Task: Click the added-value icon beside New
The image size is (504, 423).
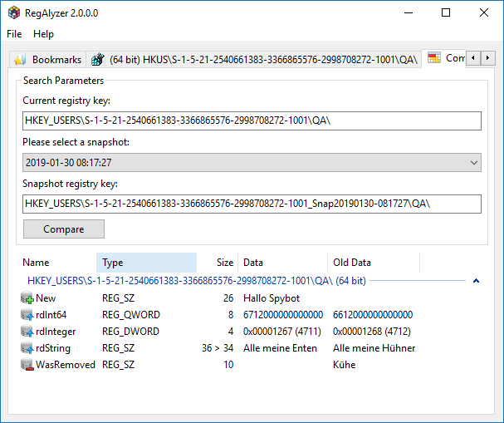Action: [27, 298]
